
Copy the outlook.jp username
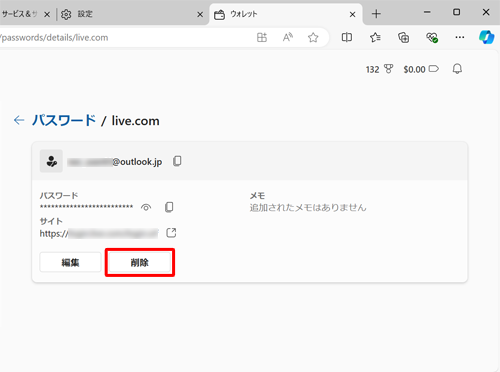click(177, 161)
